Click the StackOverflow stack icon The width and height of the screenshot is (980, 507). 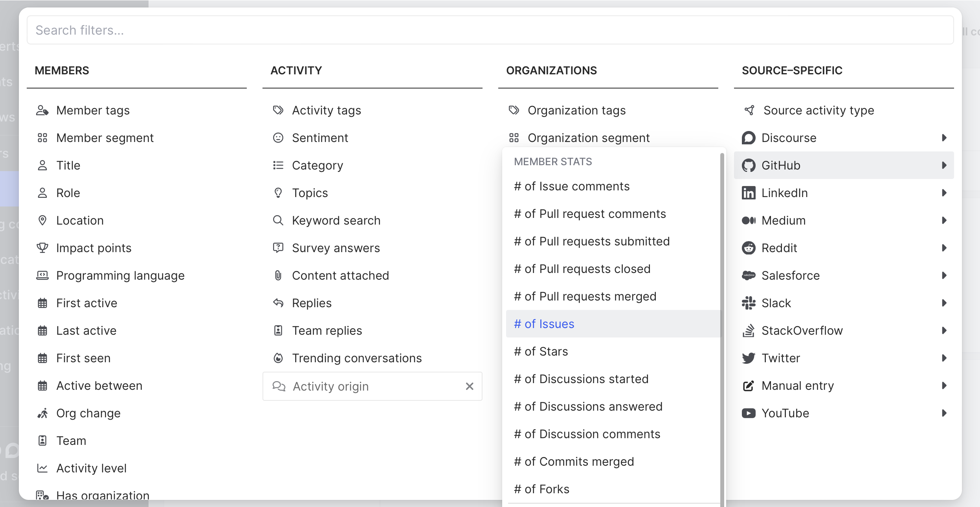(x=748, y=331)
